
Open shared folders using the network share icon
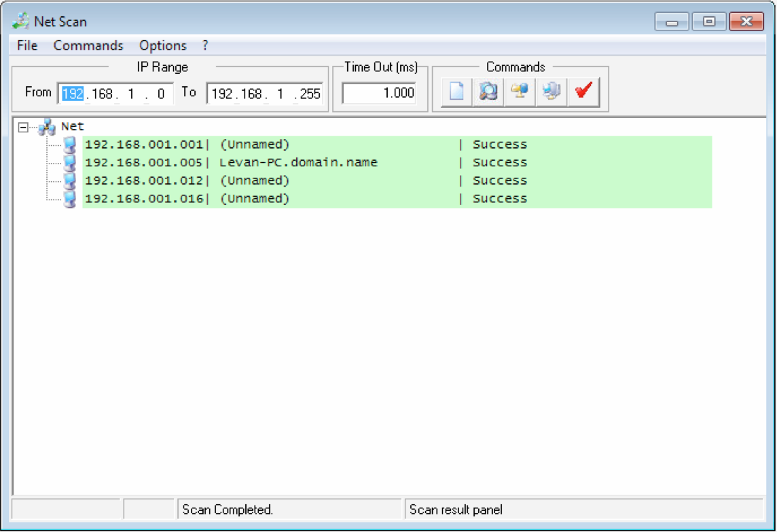pos(518,92)
